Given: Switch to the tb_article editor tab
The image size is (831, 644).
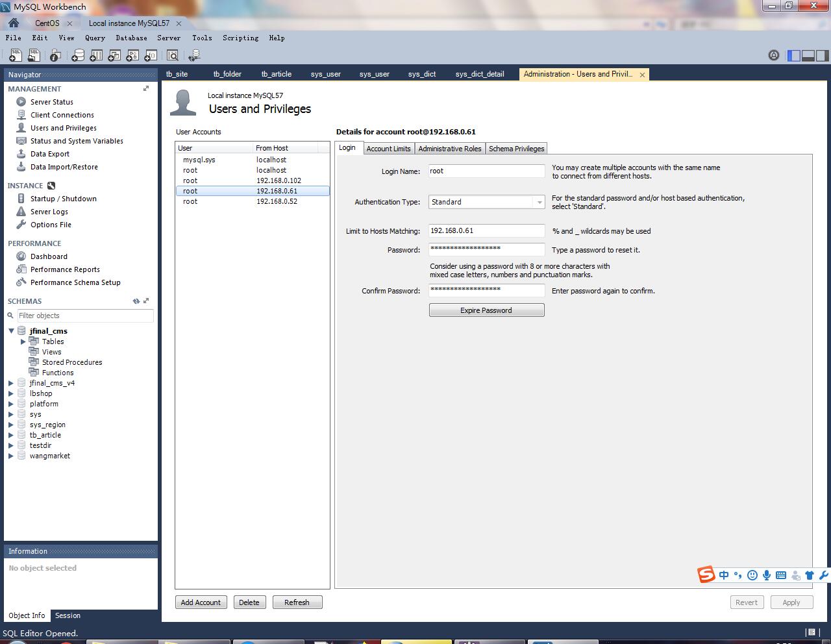Looking at the screenshot, I should tap(277, 74).
